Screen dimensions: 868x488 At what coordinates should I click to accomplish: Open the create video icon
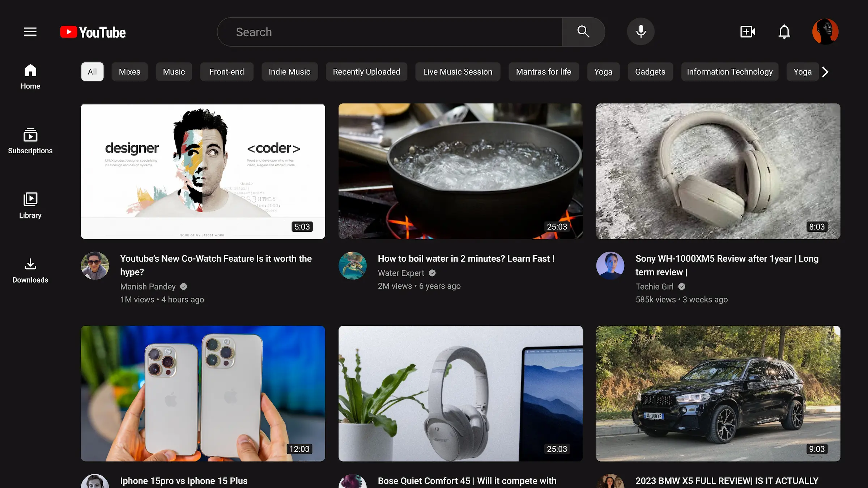click(748, 32)
